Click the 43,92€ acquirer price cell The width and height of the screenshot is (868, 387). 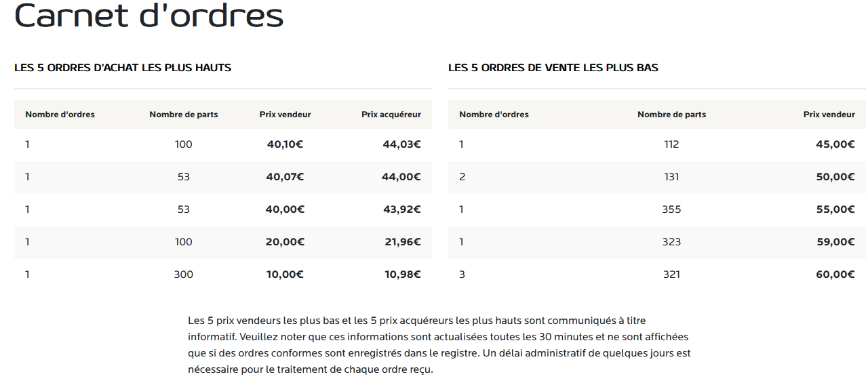click(402, 209)
